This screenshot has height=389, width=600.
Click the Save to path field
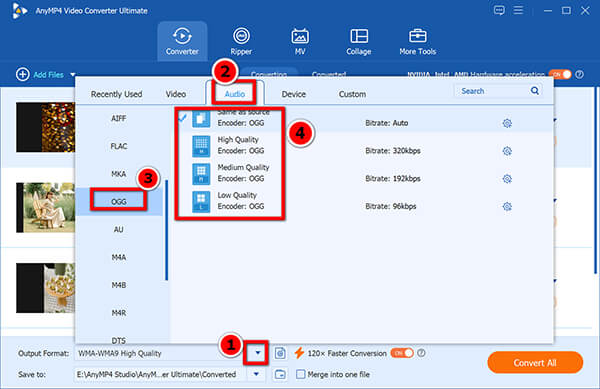(x=161, y=374)
